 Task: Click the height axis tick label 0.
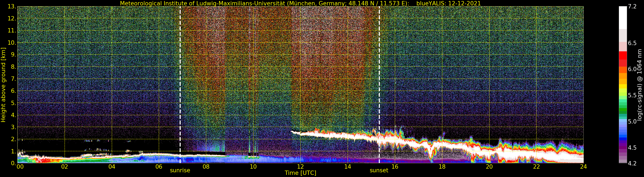14,163
